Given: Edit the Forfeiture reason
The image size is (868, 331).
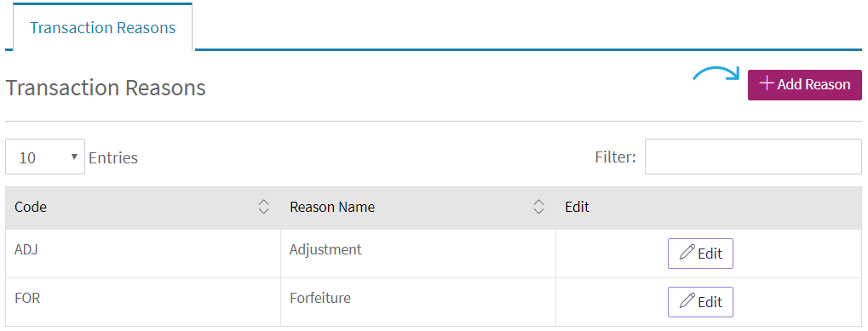Looking at the screenshot, I should 700,302.
